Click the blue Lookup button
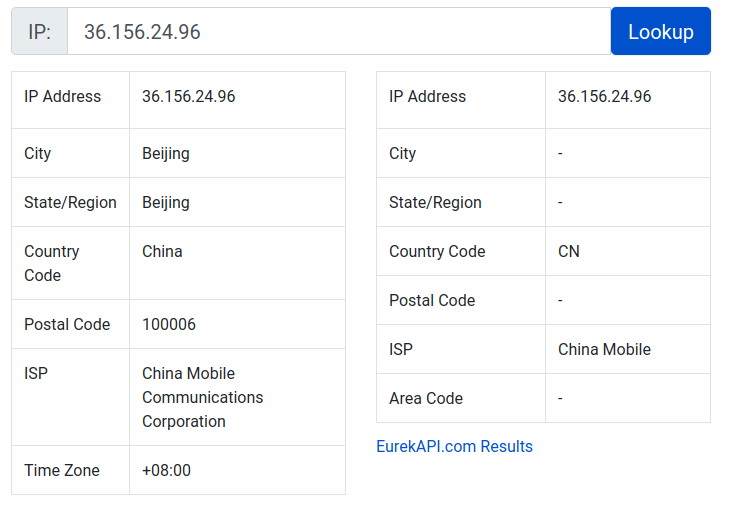 pyautogui.click(x=660, y=31)
